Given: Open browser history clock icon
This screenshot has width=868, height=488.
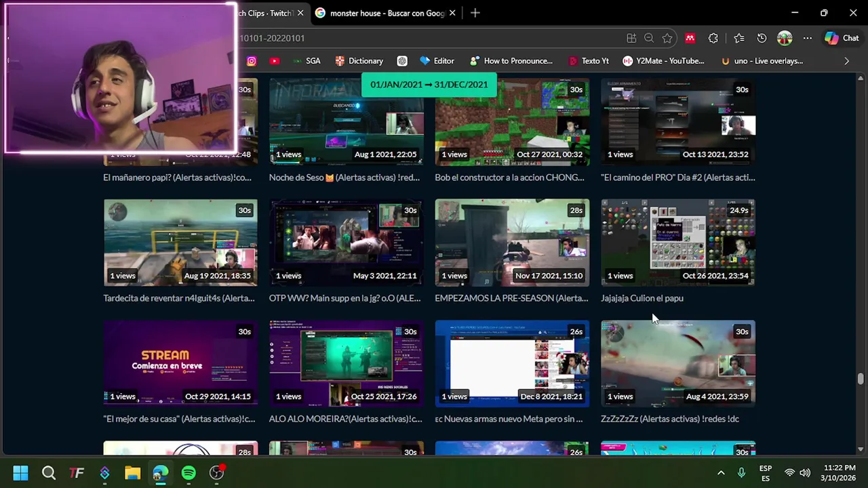Looking at the screenshot, I should coord(762,39).
